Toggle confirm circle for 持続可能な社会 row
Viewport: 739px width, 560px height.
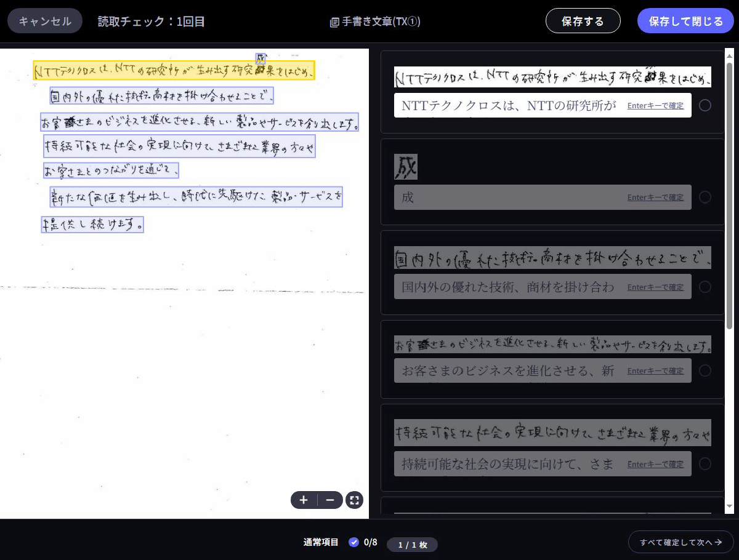[x=705, y=463]
